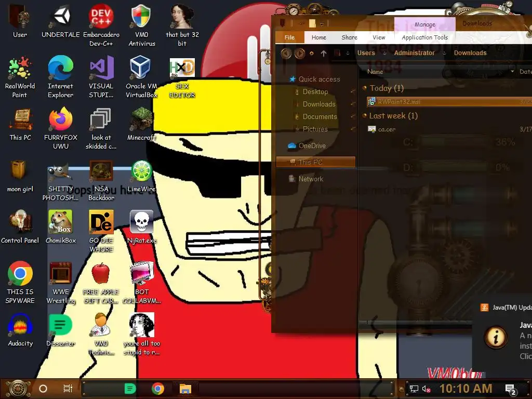Open the Name column filter dropdown
The height and width of the screenshot is (399, 532).
point(512,72)
